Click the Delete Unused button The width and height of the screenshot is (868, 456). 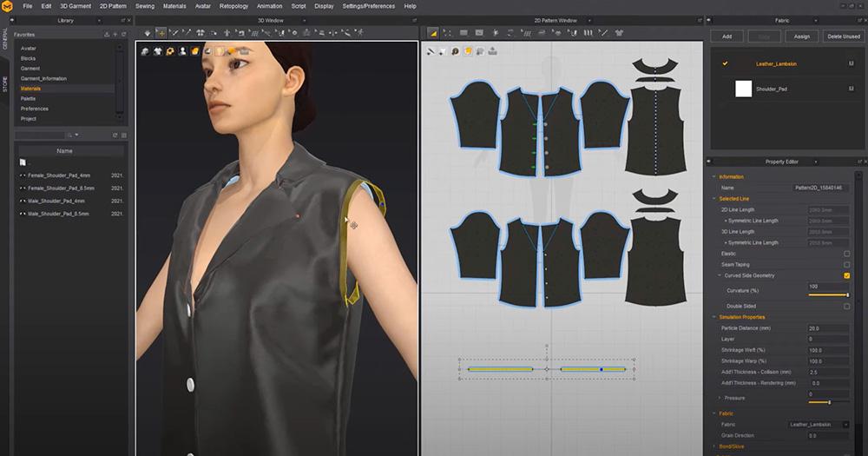(843, 36)
